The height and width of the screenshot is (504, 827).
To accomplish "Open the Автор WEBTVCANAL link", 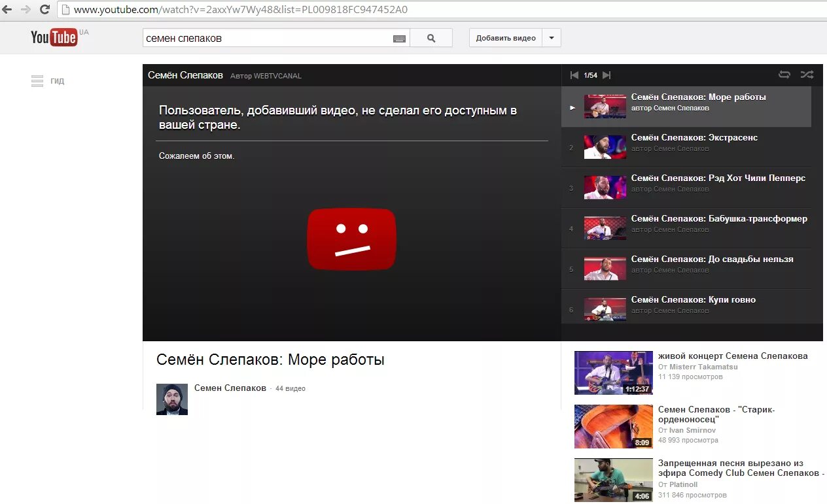I will click(x=266, y=76).
